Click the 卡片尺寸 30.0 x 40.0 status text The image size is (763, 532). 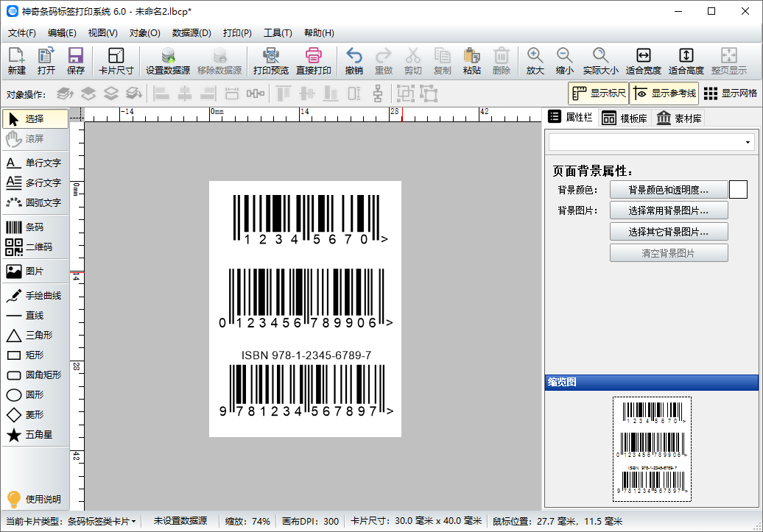pyautogui.click(x=416, y=521)
